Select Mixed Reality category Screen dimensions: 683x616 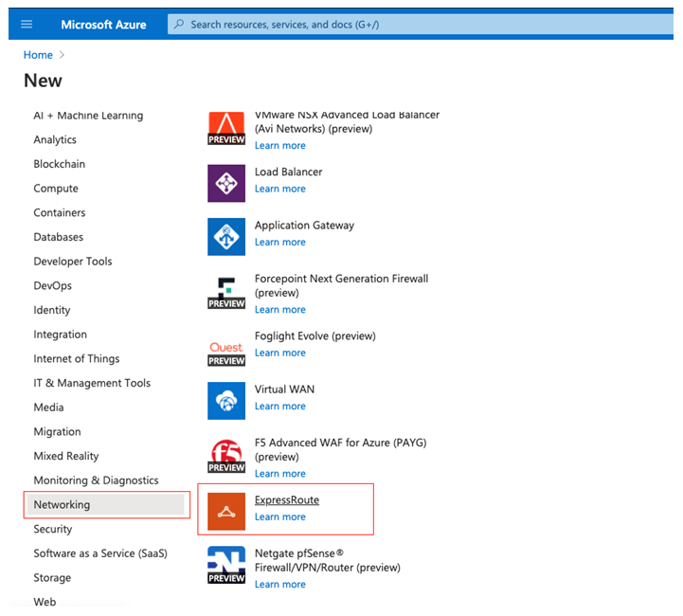pos(66,456)
